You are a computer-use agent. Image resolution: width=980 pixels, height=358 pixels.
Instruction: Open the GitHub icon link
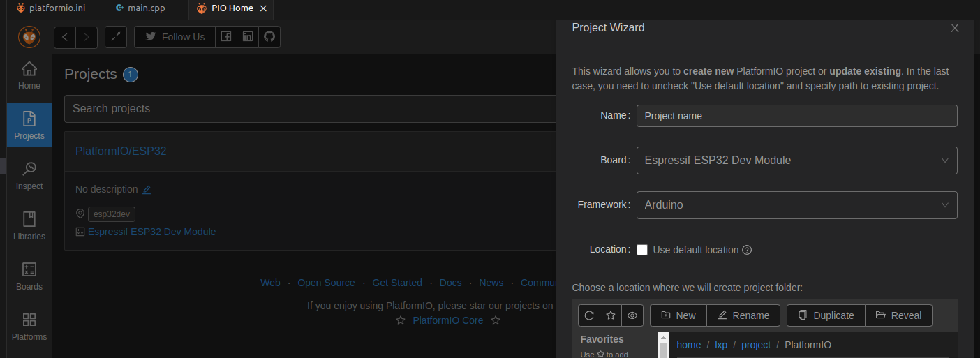pos(269,37)
